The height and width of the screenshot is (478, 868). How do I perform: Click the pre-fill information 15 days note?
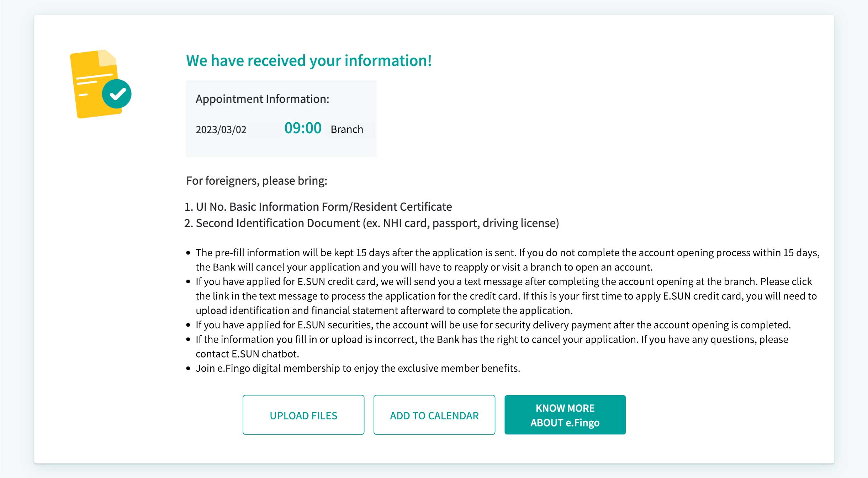[508, 260]
